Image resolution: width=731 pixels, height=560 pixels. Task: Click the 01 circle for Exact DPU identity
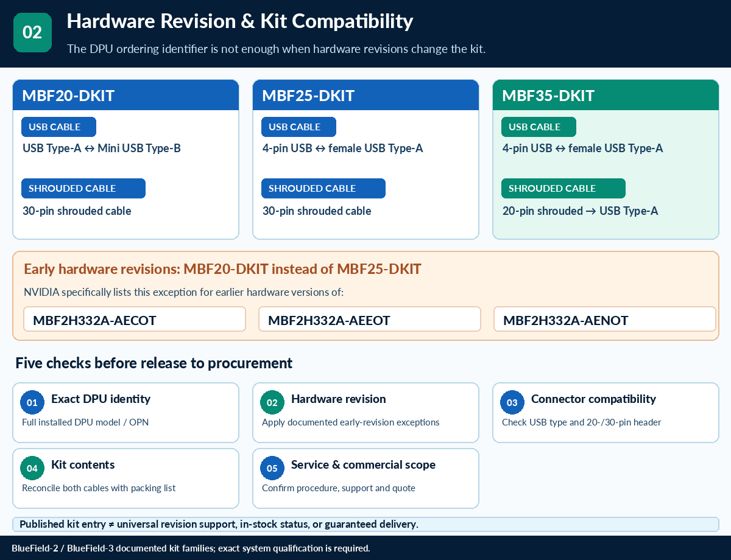pos(32,402)
